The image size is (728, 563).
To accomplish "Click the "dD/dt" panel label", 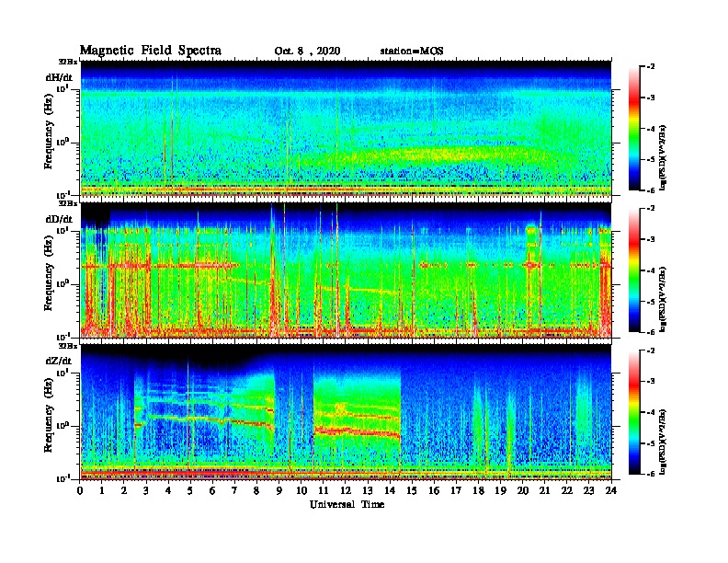I will click(x=59, y=219).
